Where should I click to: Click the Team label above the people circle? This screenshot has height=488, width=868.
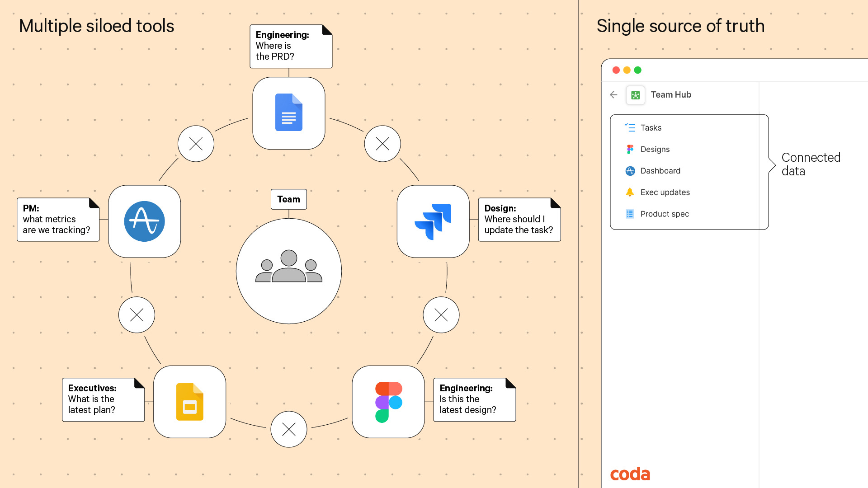click(x=288, y=199)
